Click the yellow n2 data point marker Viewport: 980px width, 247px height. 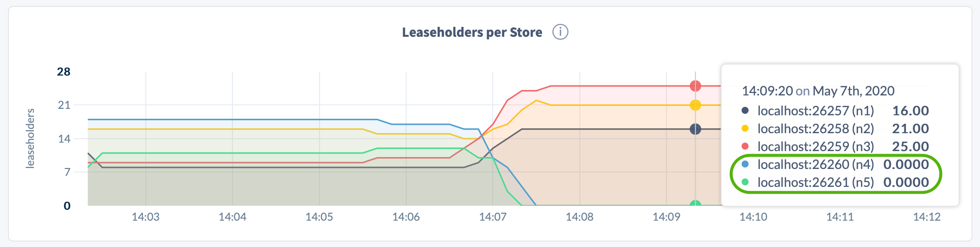(x=695, y=105)
